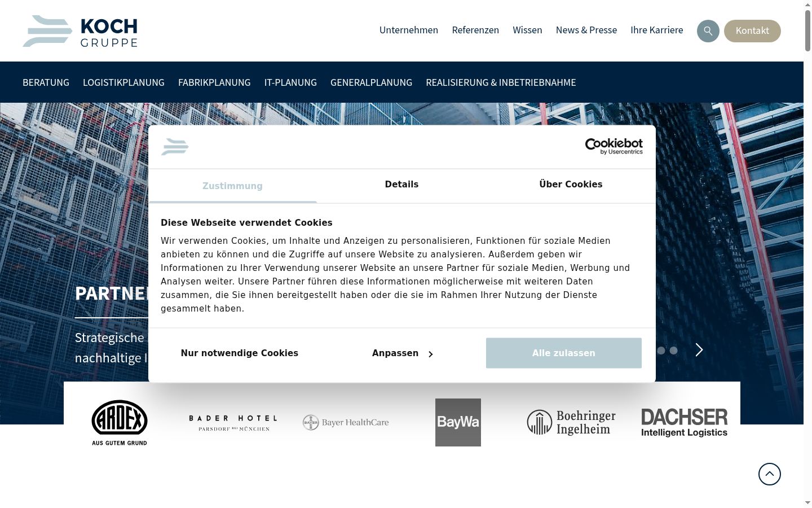Click the scrollbar down arrow

[x=807, y=502]
